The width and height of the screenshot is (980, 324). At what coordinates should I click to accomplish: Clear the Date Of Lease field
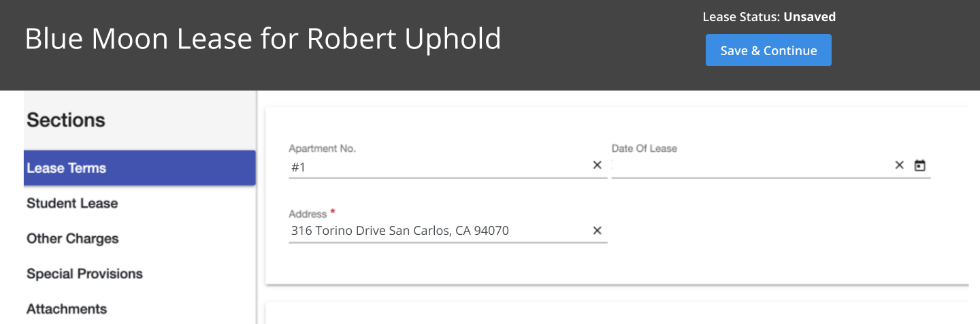click(899, 165)
